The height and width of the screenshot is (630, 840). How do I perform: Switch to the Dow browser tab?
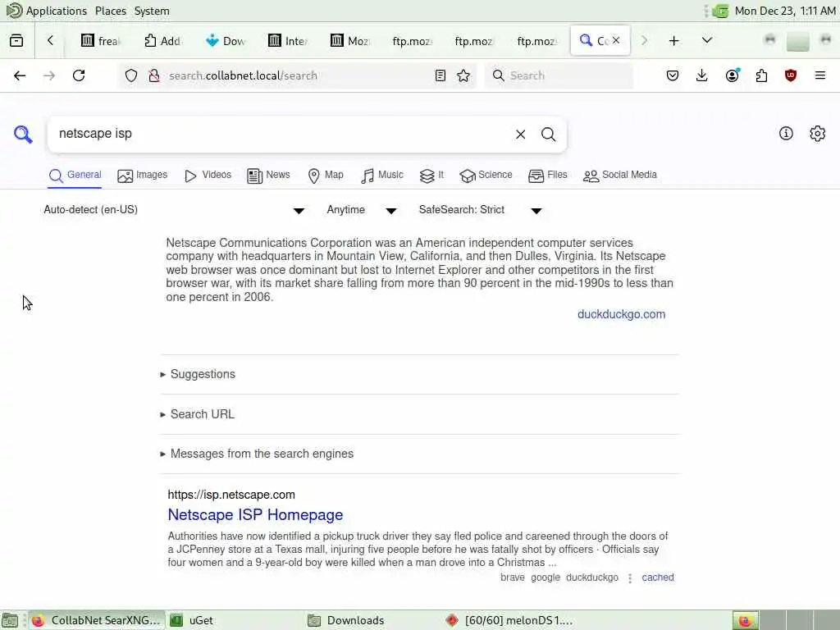click(x=226, y=41)
